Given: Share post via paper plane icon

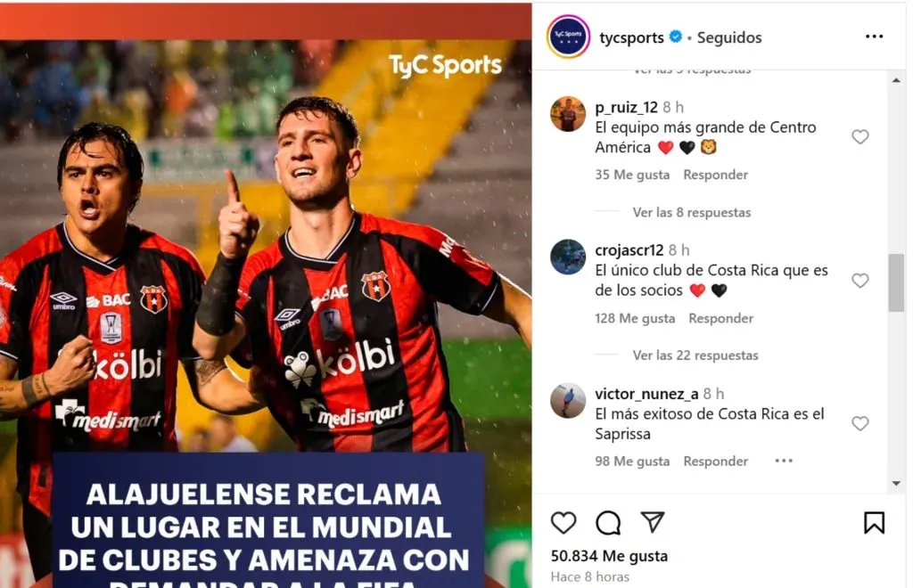Looking at the screenshot, I should click(x=652, y=522).
